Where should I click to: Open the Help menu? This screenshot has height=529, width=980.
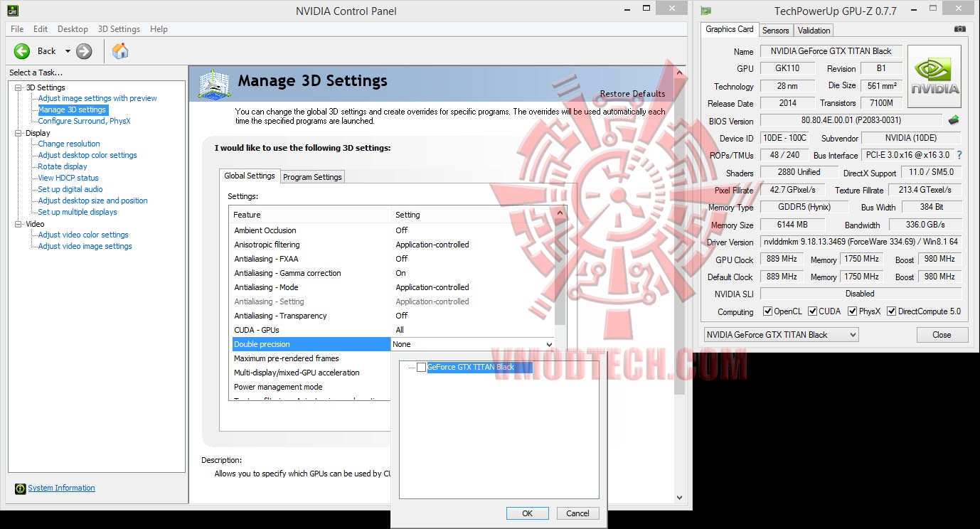pos(159,29)
